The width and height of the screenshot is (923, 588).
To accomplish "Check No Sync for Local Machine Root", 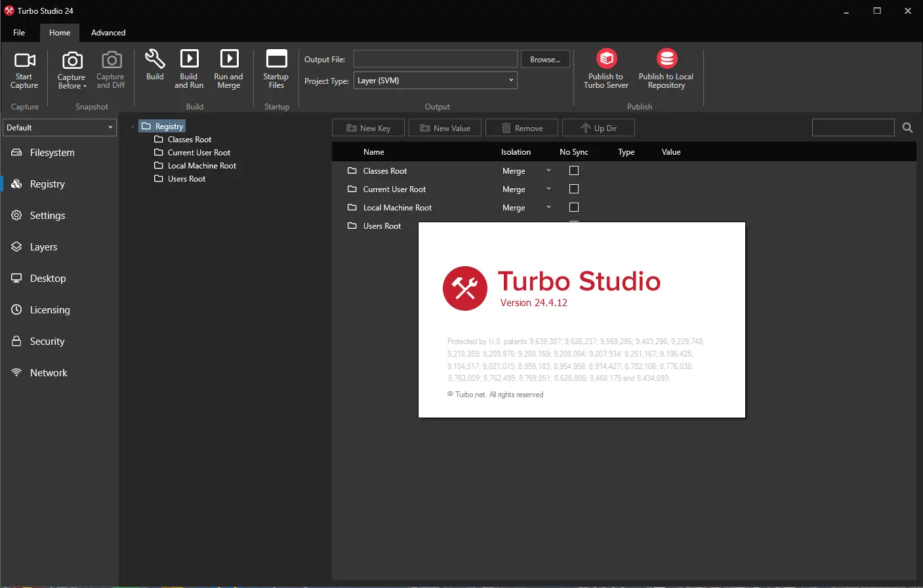I will click(x=574, y=207).
